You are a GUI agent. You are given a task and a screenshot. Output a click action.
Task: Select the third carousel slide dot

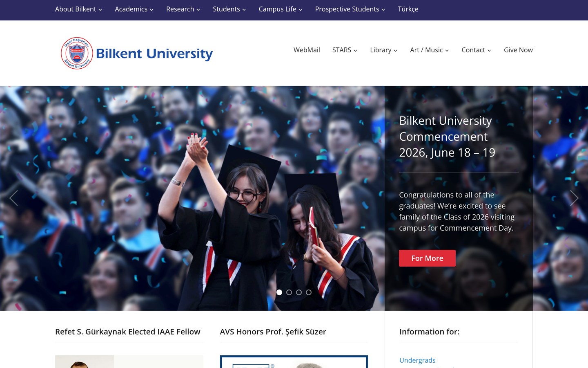point(299,292)
